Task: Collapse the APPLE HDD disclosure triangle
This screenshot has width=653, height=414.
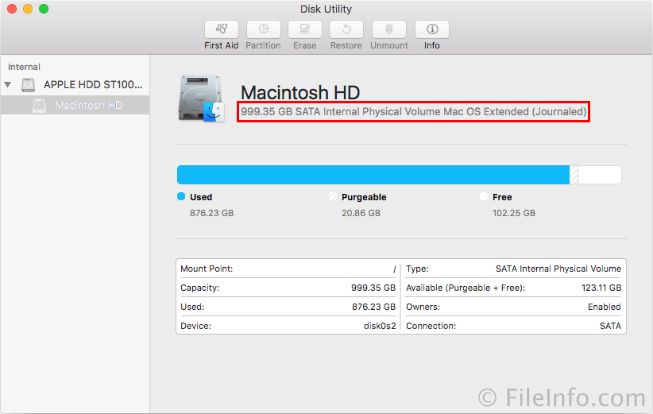Action: click(x=8, y=85)
